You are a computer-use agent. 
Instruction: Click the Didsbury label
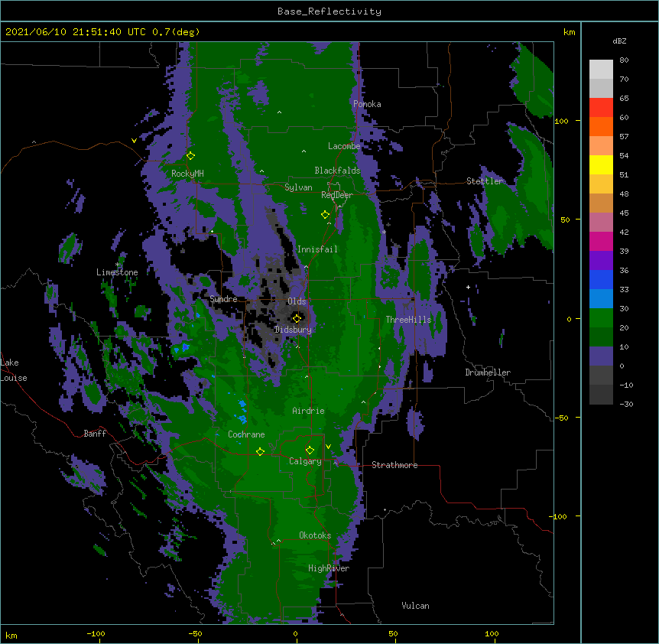coord(293,330)
